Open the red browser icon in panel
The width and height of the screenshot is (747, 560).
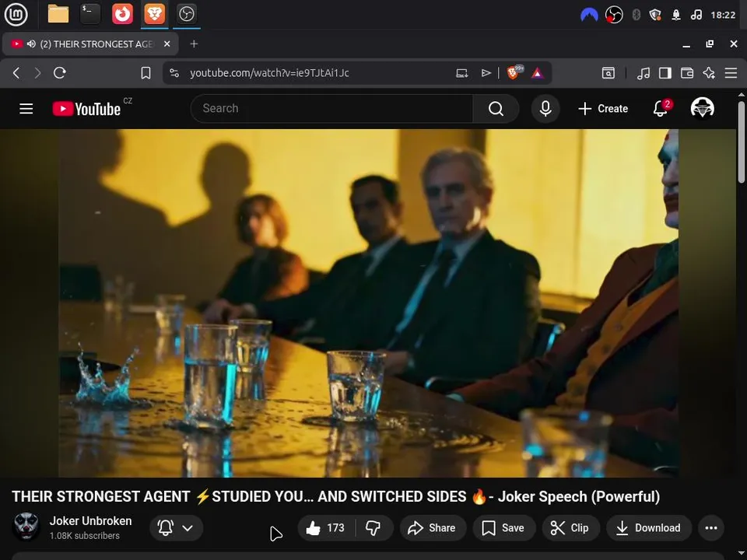pyautogui.click(x=122, y=14)
